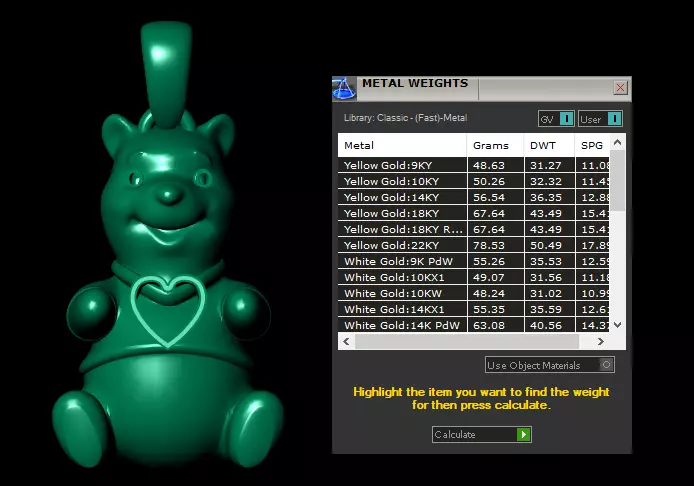Screen dimensions: 694x486
Task: Select the Yellow Gold:22KY row
Action: click(x=474, y=245)
